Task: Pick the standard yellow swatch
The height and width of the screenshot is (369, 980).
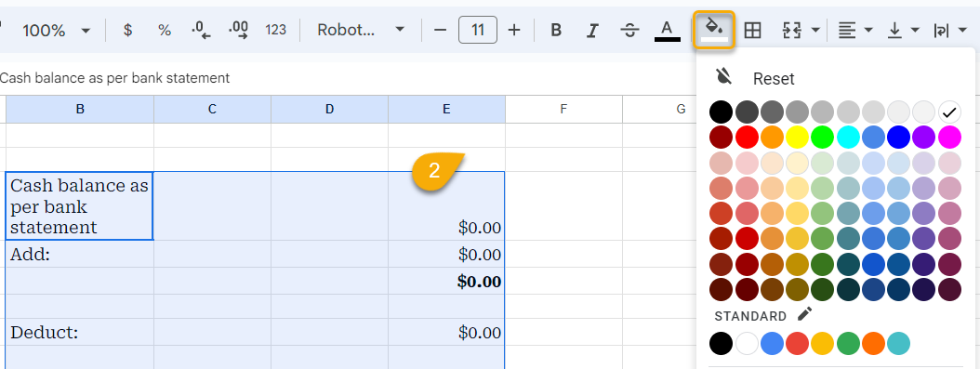Action: (823, 343)
